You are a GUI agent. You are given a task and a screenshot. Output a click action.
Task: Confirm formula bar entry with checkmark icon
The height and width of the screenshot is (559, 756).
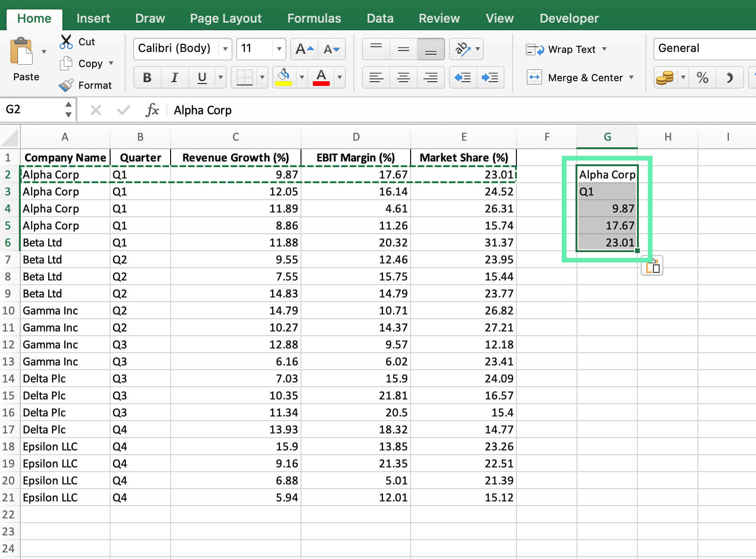[x=124, y=110]
